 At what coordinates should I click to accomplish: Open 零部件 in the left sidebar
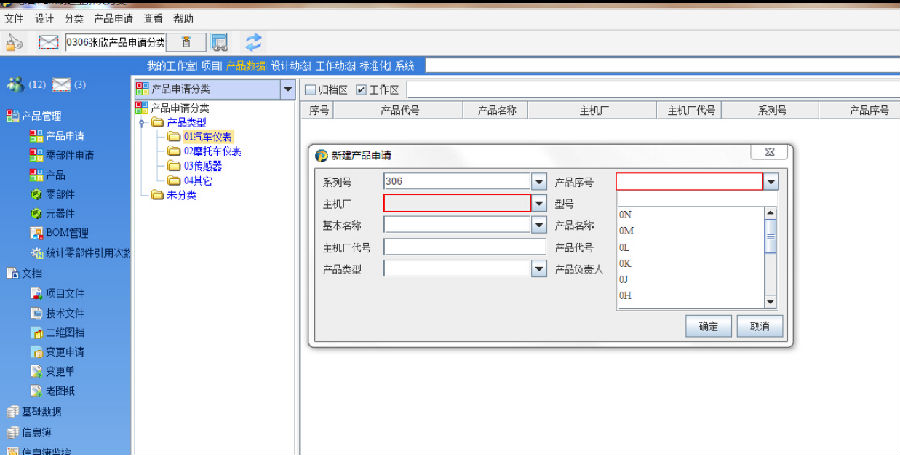pos(52,195)
